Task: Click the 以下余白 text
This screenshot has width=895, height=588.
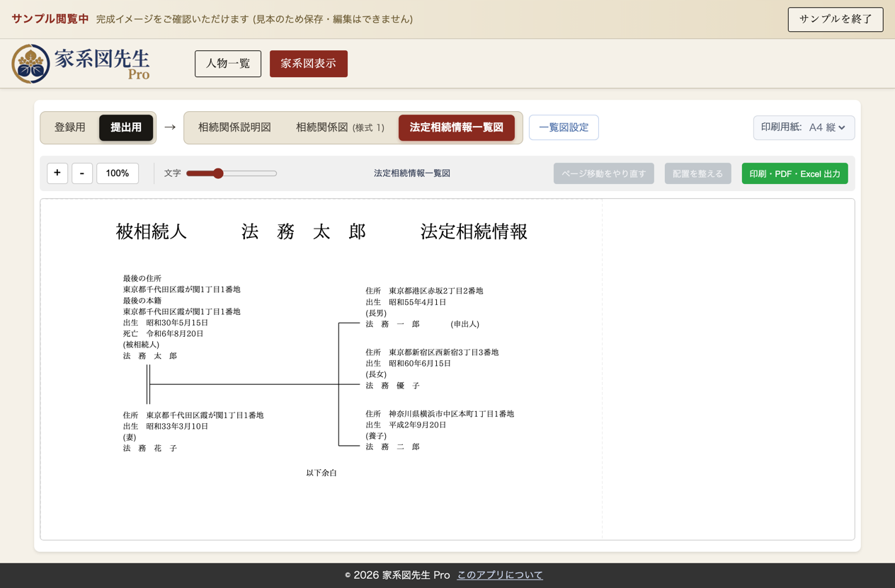Action: [321, 473]
